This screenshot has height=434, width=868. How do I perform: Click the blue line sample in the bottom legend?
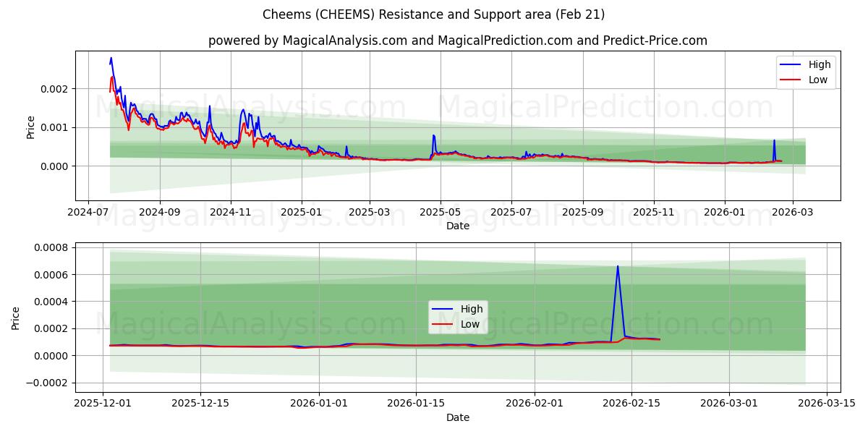[x=443, y=310]
